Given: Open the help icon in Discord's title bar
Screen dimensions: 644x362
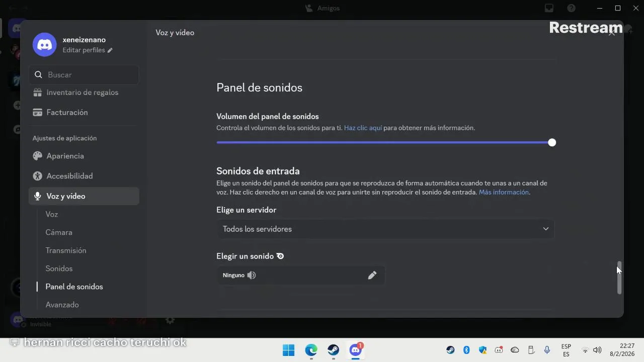Looking at the screenshot, I should click(571, 8).
